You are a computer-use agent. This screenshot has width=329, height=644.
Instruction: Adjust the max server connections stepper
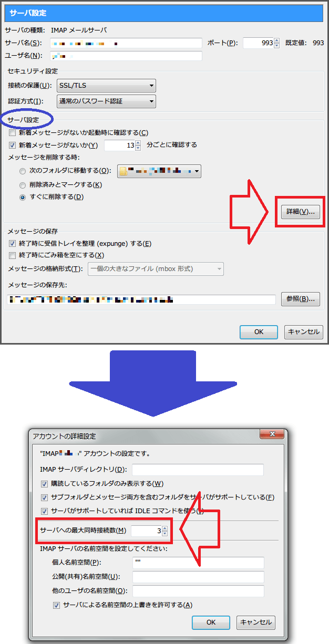(164, 531)
